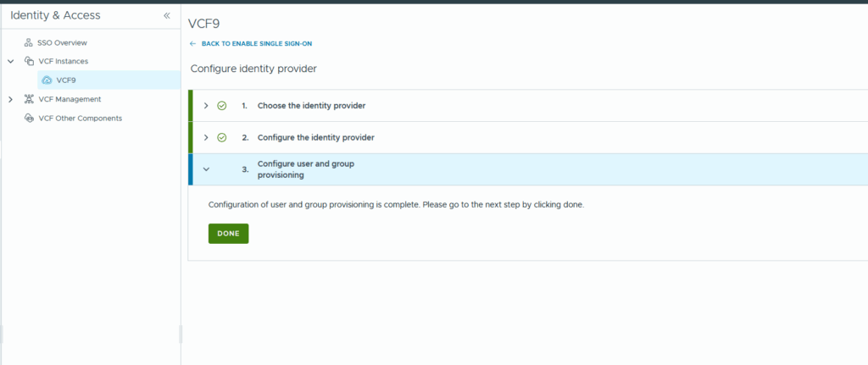
Task: Click the back arrow icon
Action: click(x=193, y=43)
